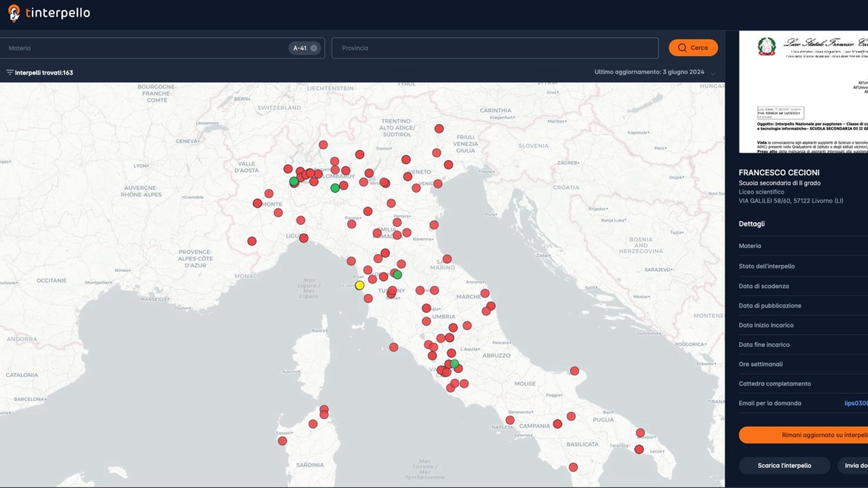Select the isolated red marker on Lazio's northern coast

click(x=393, y=347)
